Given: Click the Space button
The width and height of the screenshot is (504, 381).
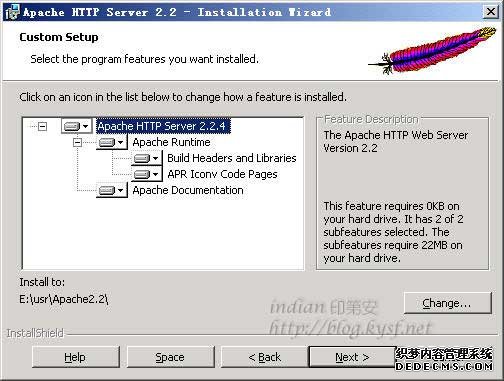Looking at the screenshot, I should [170, 357].
